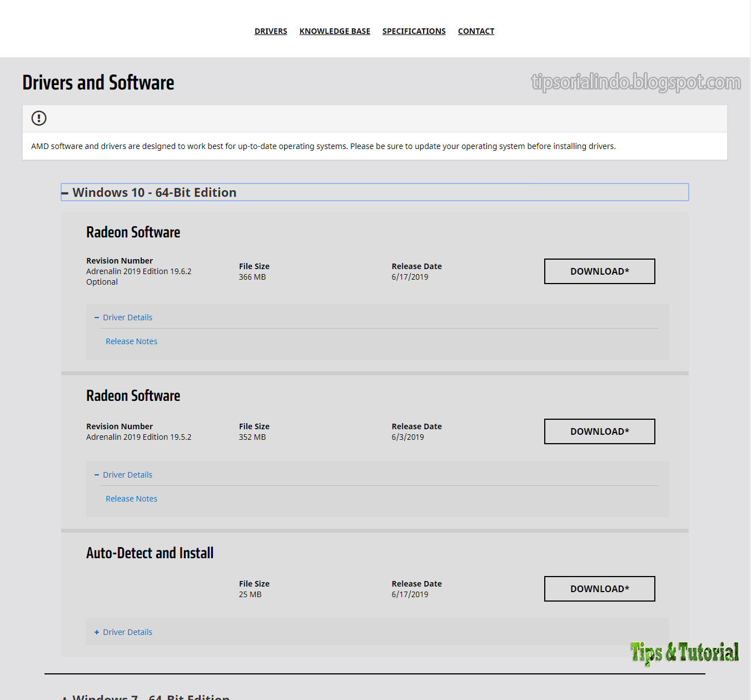Screen dimensions: 751x700
Task: Click the '366 MB' file size value
Action: pyautogui.click(x=252, y=277)
